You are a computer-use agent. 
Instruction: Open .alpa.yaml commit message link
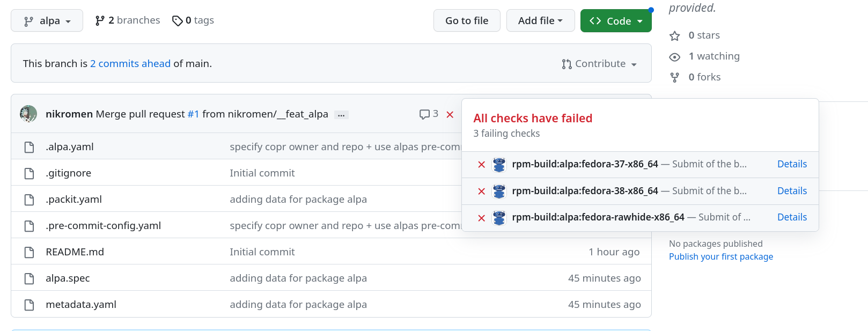point(345,146)
